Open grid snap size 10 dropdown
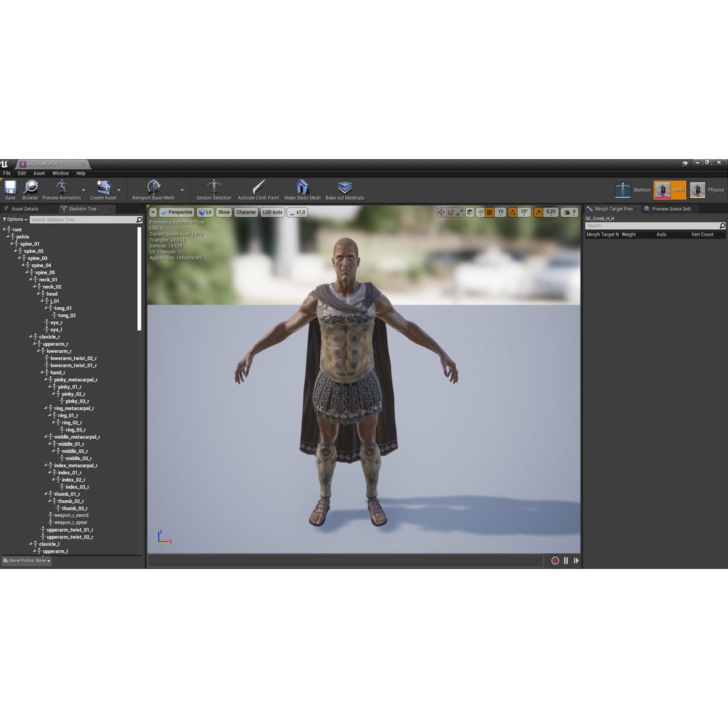 (500, 212)
